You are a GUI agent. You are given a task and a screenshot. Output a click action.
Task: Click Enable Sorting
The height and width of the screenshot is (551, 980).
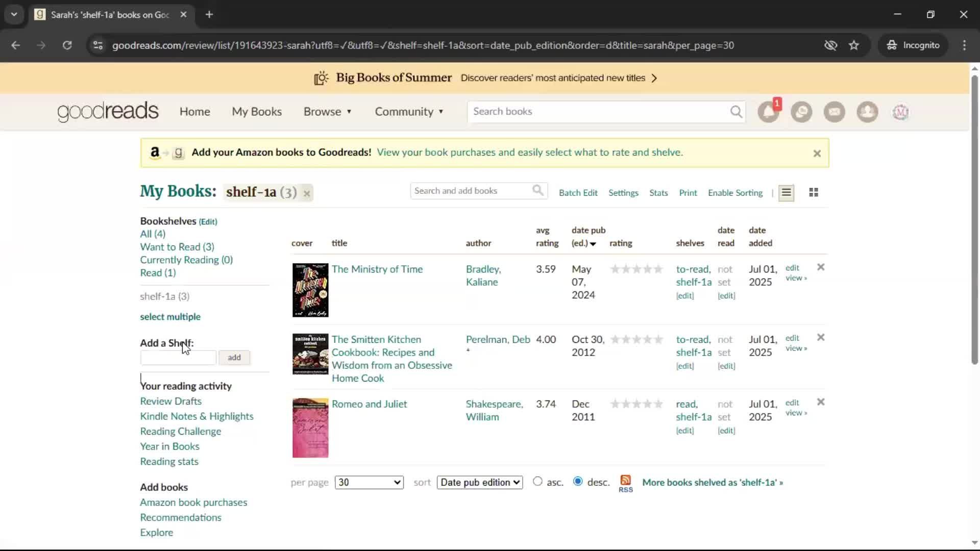(735, 193)
